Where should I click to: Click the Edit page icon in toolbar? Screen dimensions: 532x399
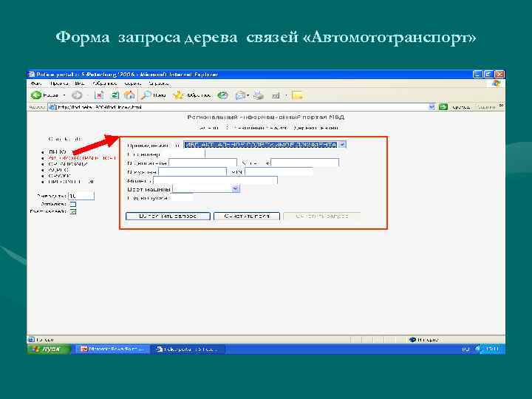pos(276,95)
